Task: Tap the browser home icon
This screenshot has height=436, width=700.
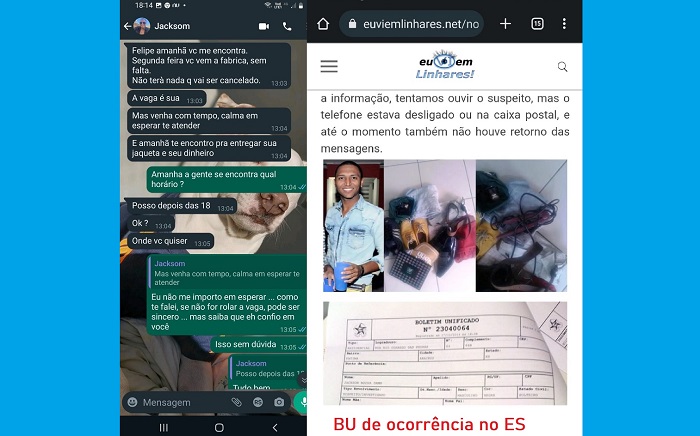Action: [x=323, y=24]
